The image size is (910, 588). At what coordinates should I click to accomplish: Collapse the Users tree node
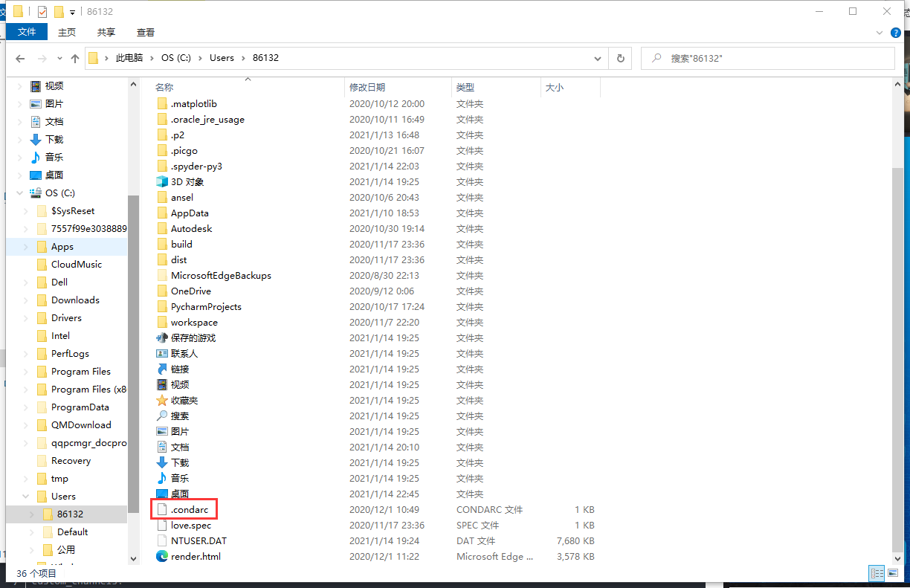(x=25, y=497)
